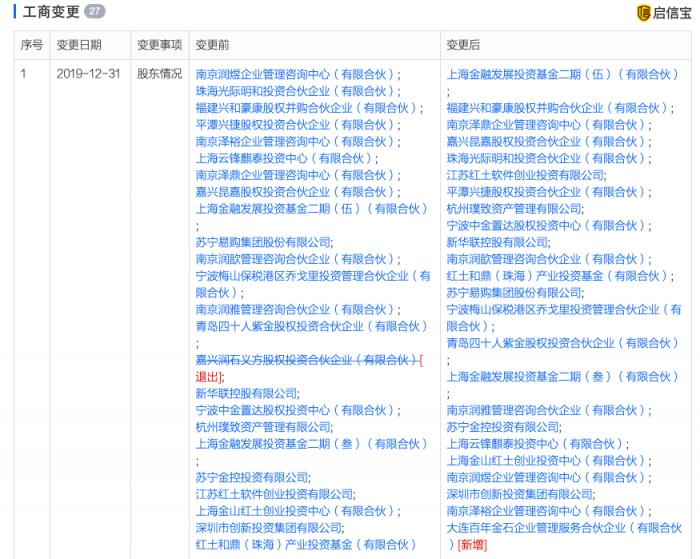Open 南京润歆管理咨询合伙企业 in 变更前 column

296,259
